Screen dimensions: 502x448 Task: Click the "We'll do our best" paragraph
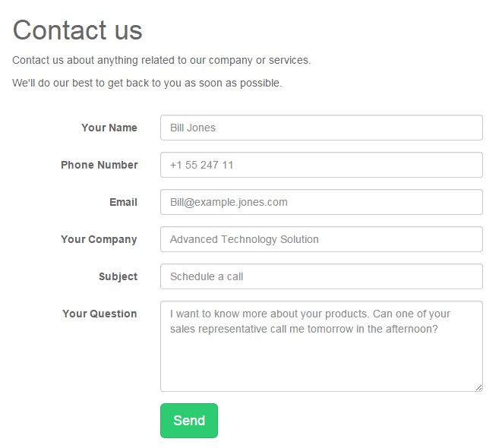click(x=147, y=83)
